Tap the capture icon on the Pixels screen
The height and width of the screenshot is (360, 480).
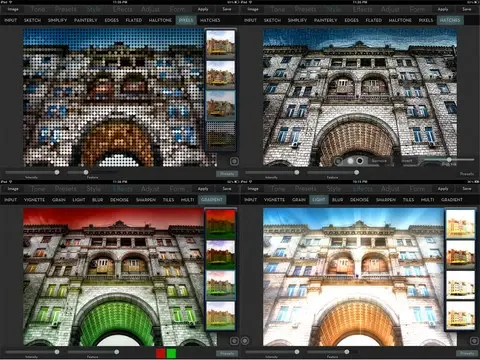(234, 161)
